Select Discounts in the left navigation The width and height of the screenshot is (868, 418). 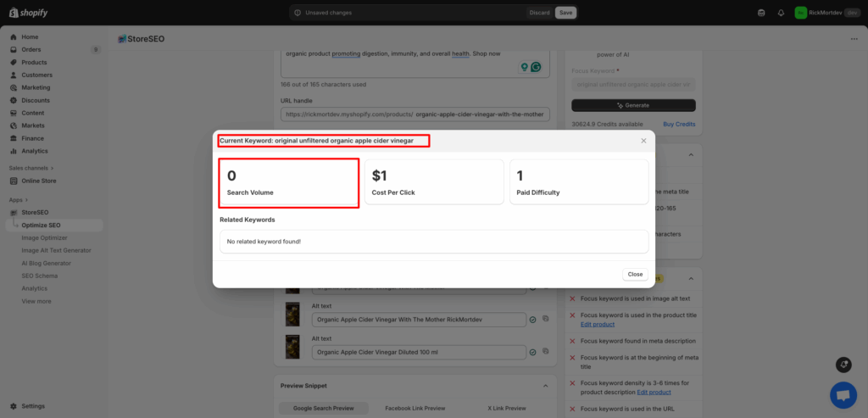tap(36, 100)
